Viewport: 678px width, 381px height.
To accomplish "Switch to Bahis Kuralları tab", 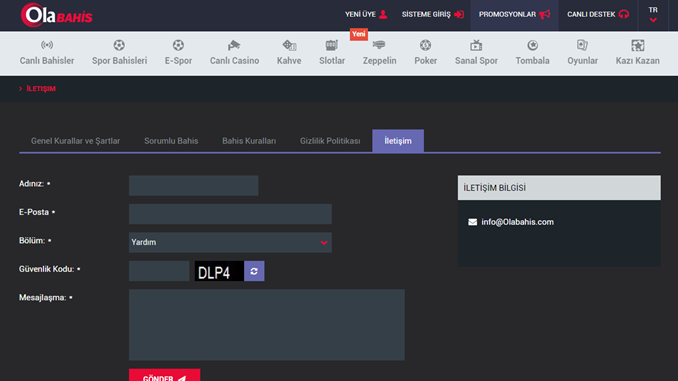I will pyautogui.click(x=249, y=141).
